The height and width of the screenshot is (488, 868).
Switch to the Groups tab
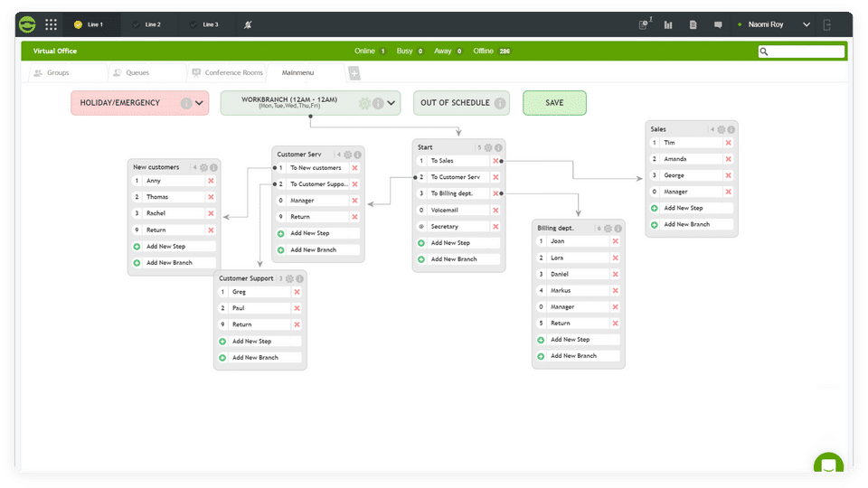[x=67, y=73]
